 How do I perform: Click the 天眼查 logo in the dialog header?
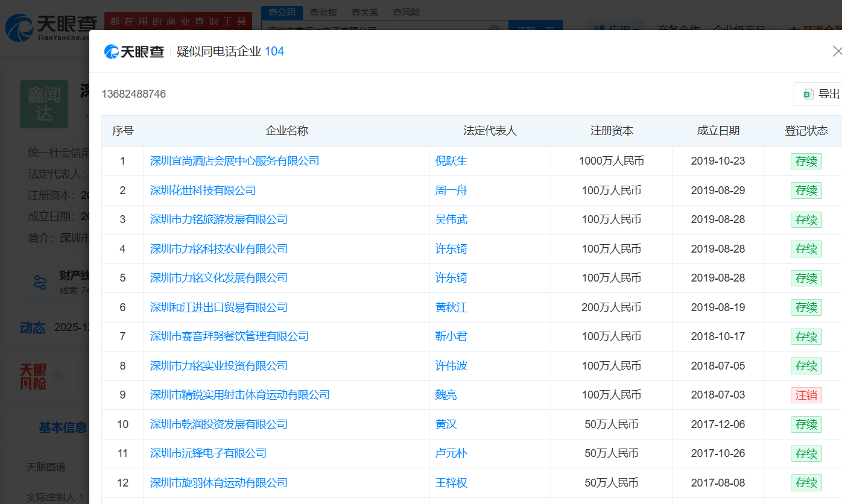(134, 52)
